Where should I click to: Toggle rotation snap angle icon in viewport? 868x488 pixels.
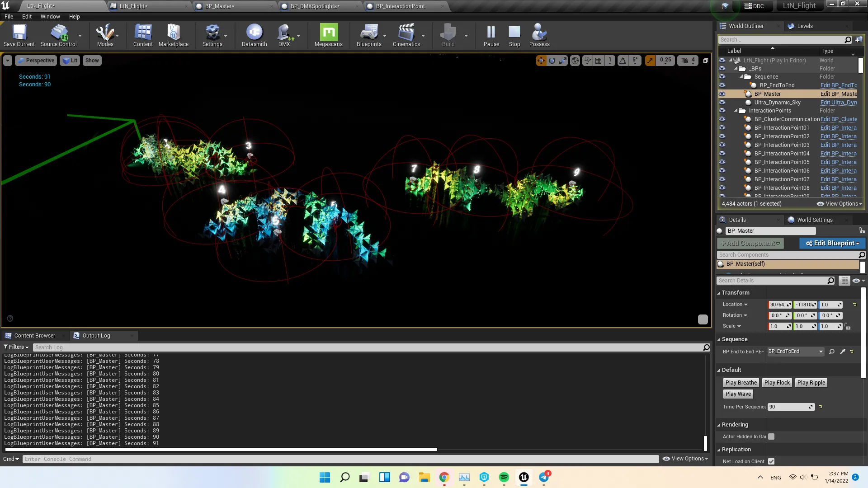(x=623, y=61)
